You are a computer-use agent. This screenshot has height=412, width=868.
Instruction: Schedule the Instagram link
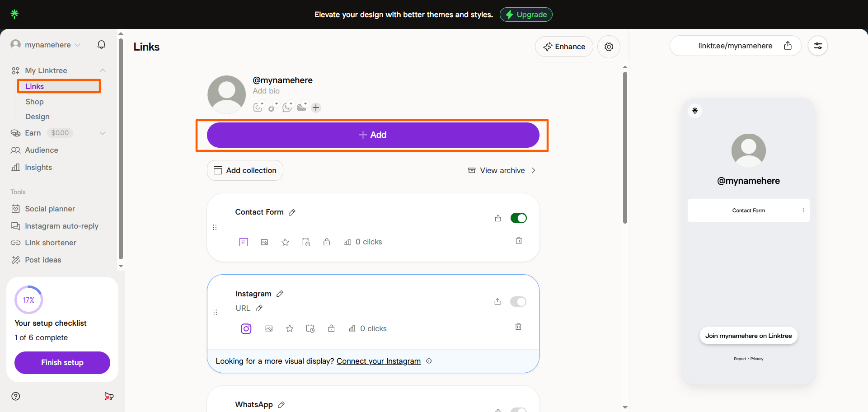point(310,328)
